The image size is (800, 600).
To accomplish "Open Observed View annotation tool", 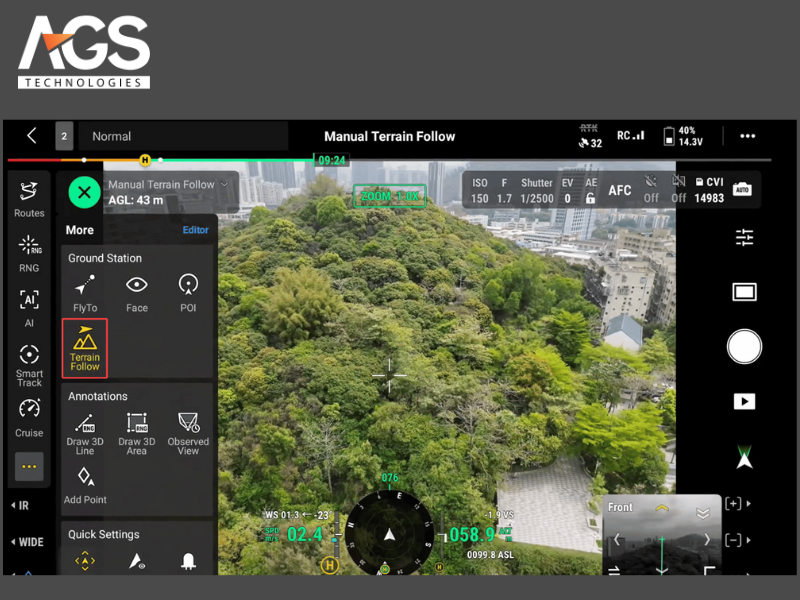I will point(188,430).
